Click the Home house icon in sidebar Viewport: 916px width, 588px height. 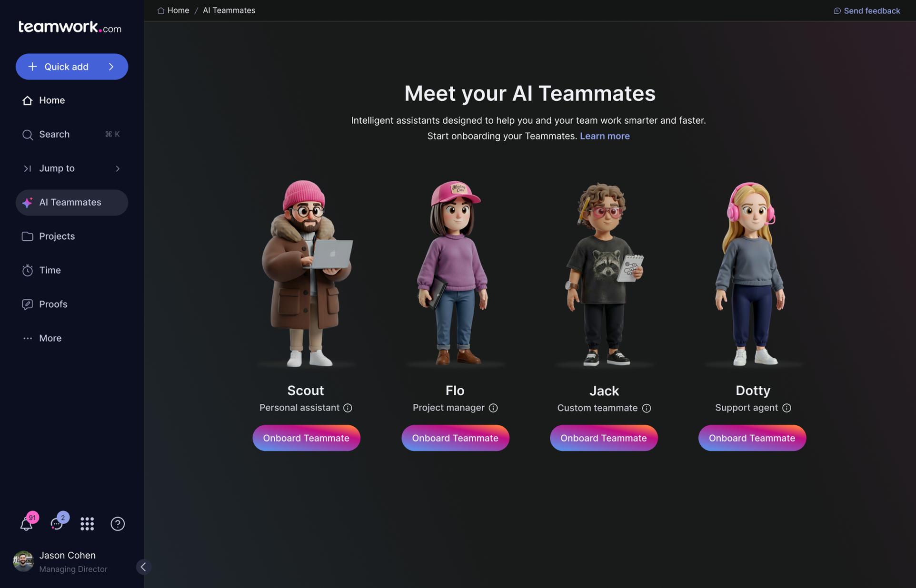pos(27,100)
